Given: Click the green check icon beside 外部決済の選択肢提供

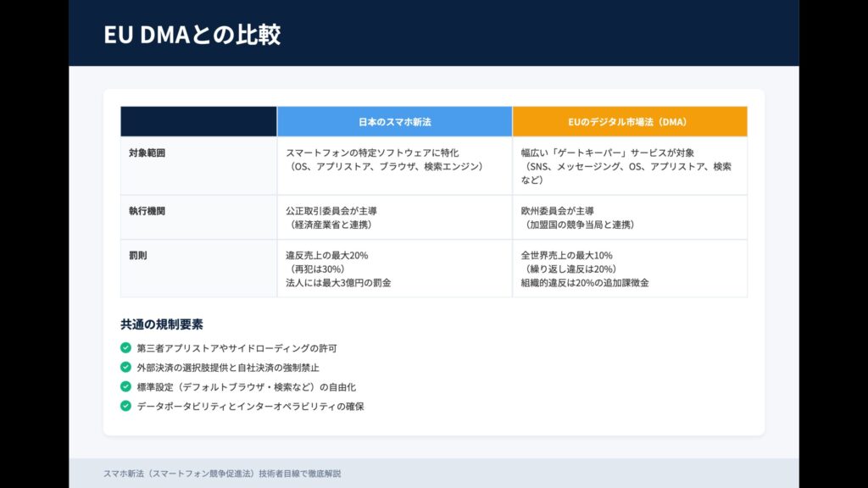Looking at the screenshot, I should tap(125, 368).
